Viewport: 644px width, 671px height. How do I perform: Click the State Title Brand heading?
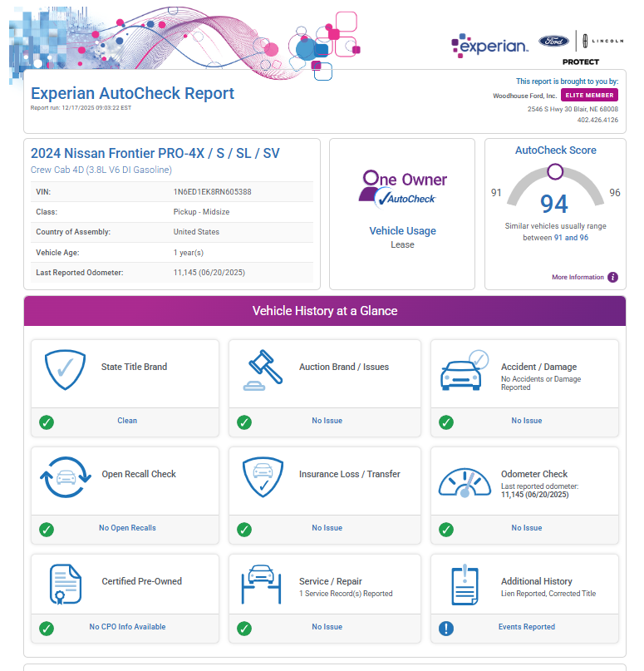[135, 367]
